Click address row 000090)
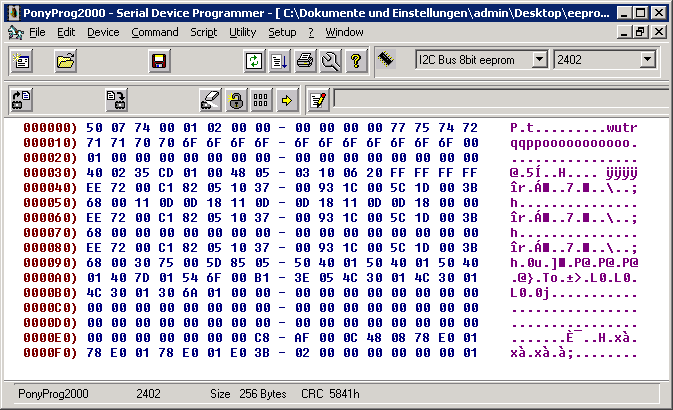 (x=50, y=263)
